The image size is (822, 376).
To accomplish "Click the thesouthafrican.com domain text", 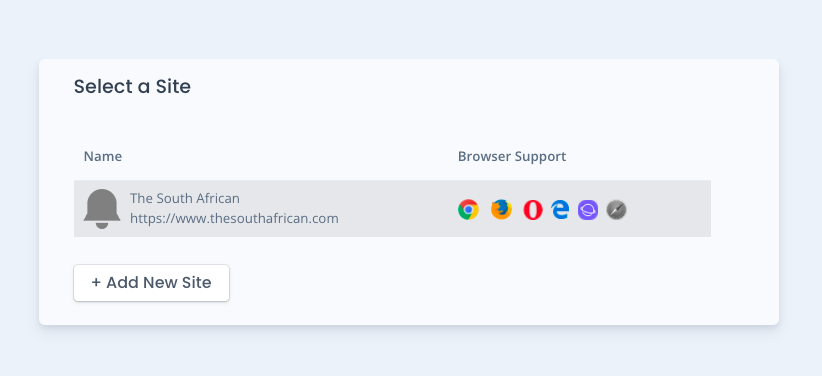I will tap(274, 218).
